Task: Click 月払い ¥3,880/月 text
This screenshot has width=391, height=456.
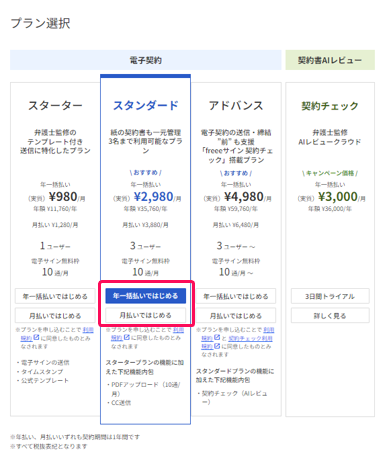Action: pyautogui.click(x=146, y=225)
